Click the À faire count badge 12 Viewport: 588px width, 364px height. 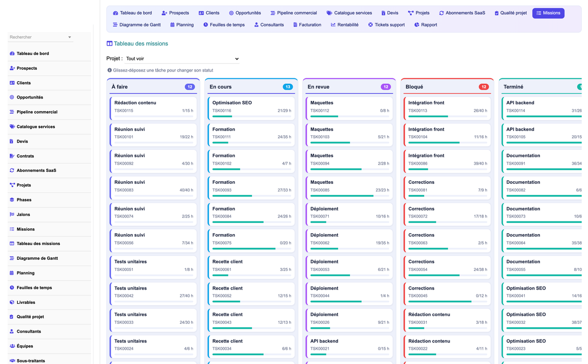(x=190, y=87)
